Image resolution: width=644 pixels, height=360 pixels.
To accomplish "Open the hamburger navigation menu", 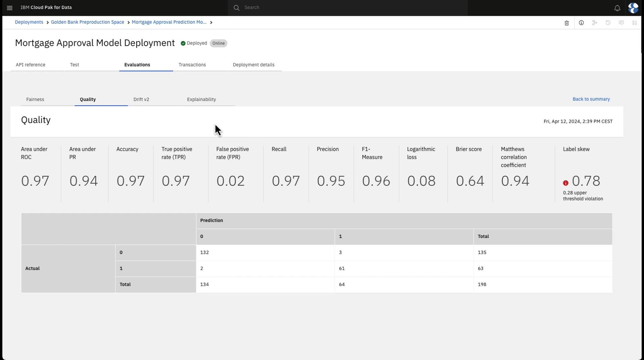I will [x=10, y=8].
